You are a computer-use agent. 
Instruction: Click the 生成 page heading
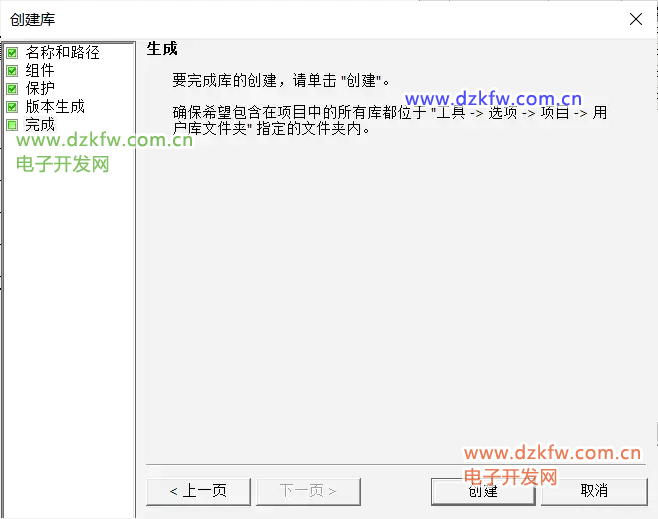pos(162,49)
